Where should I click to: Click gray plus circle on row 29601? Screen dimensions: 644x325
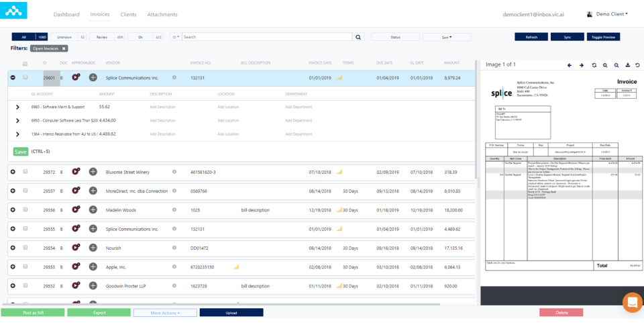click(x=93, y=77)
